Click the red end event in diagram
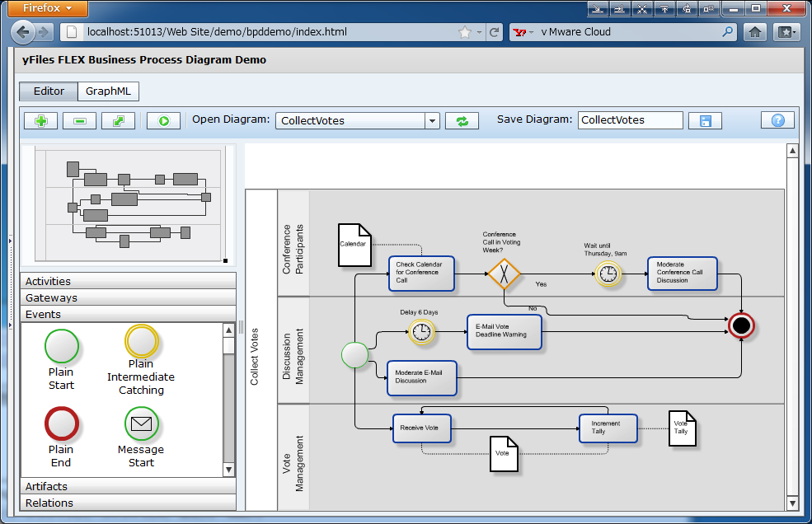Viewport: 812px width, 524px height. tap(741, 325)
